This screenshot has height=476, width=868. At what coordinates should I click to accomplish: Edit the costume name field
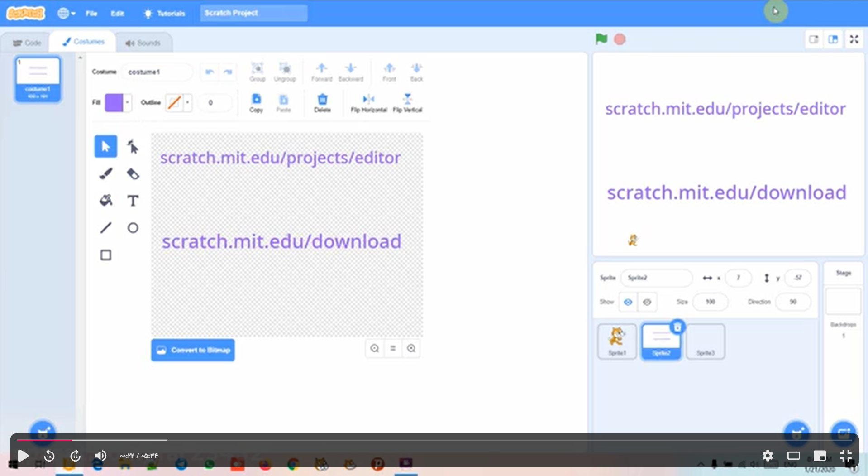[x=157, y=72]
